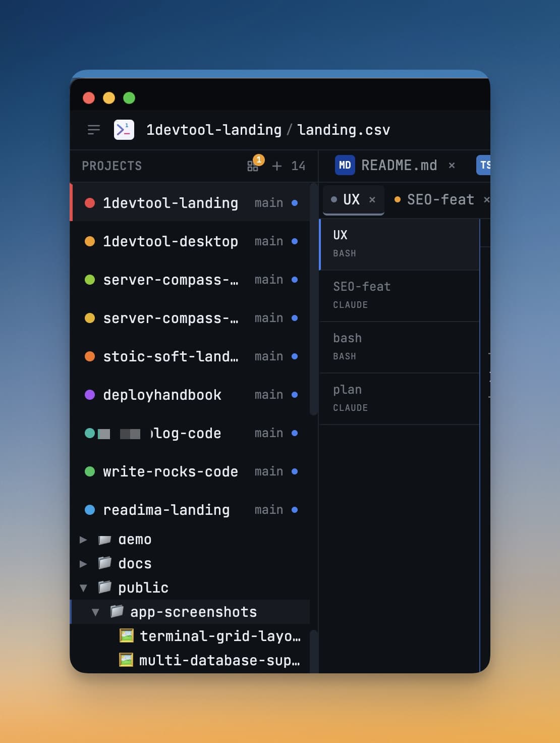
Task: Collapse the public folder
Action: point(84,588)
